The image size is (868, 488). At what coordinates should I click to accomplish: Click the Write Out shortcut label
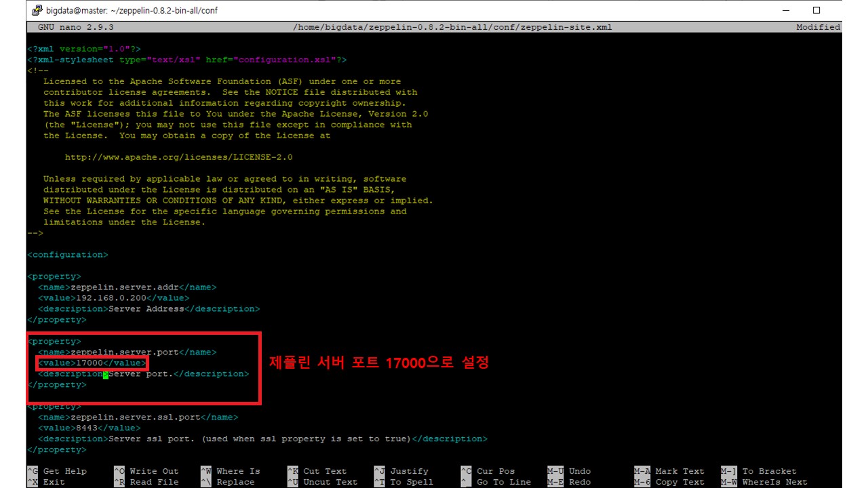[155, 472]
